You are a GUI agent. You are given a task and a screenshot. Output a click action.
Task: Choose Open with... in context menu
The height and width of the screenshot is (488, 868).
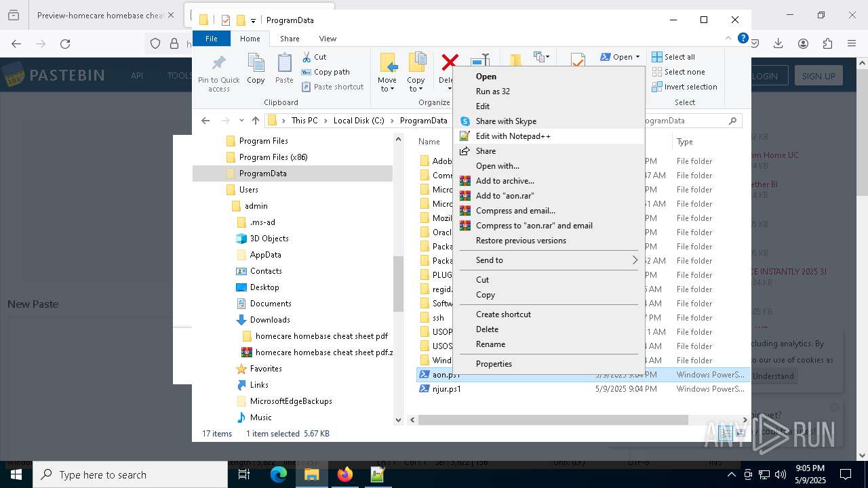(548, 166)
